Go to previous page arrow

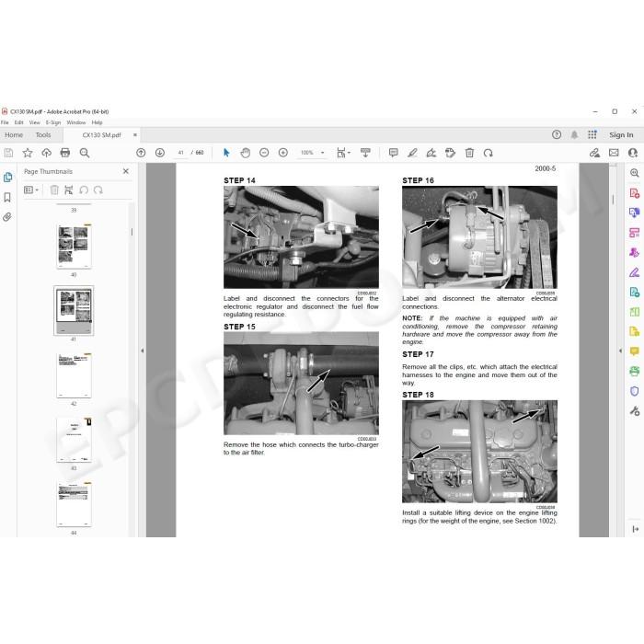click(141, 153)
